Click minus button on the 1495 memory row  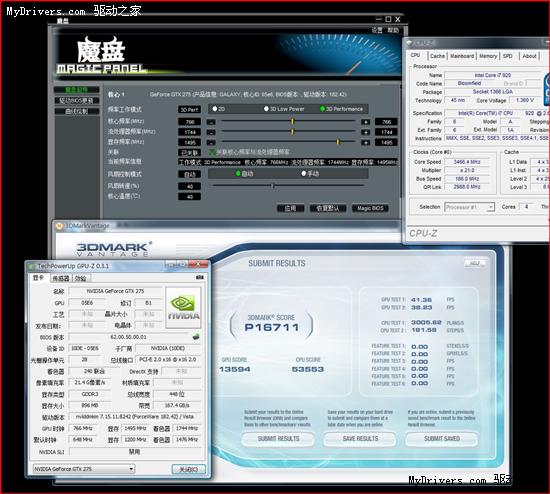click(211, 142)
